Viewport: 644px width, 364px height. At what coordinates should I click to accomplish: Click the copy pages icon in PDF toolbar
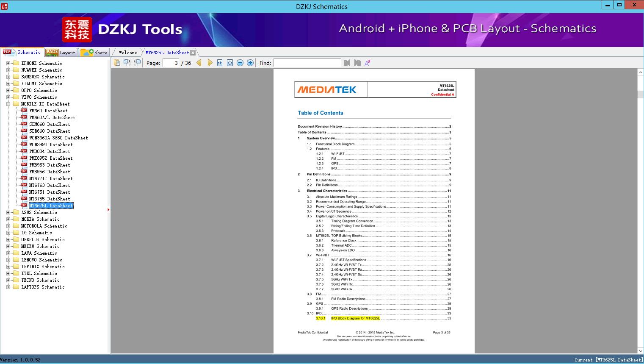117,63
